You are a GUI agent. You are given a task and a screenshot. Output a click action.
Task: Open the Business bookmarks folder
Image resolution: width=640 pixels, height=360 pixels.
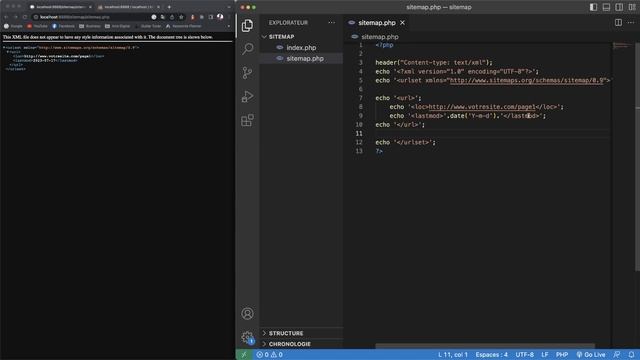point(90,26)
